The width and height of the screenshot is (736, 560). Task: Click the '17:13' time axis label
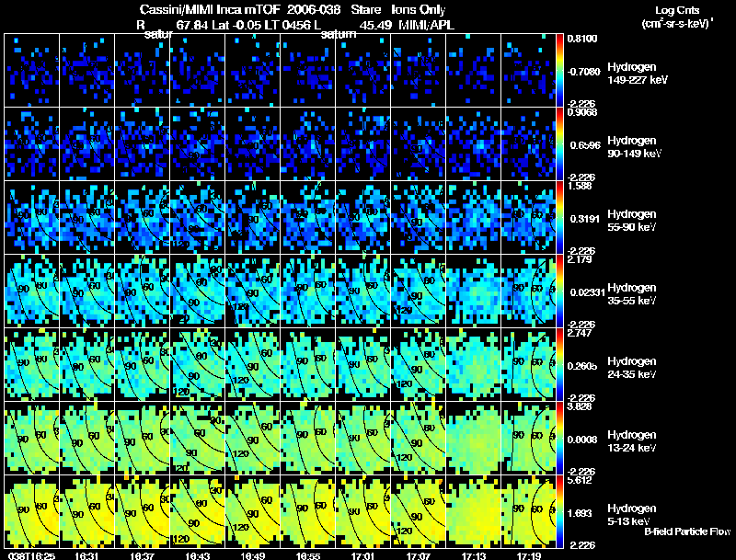[x=474, y=555]
